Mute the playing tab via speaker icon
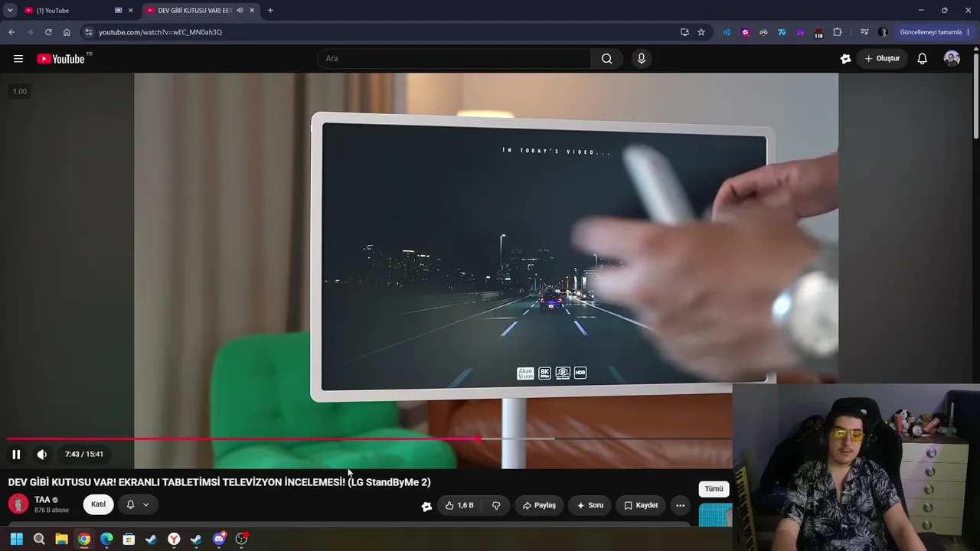Image resolution: width=980 pixels, height=551 pixels. click(240, 11)
